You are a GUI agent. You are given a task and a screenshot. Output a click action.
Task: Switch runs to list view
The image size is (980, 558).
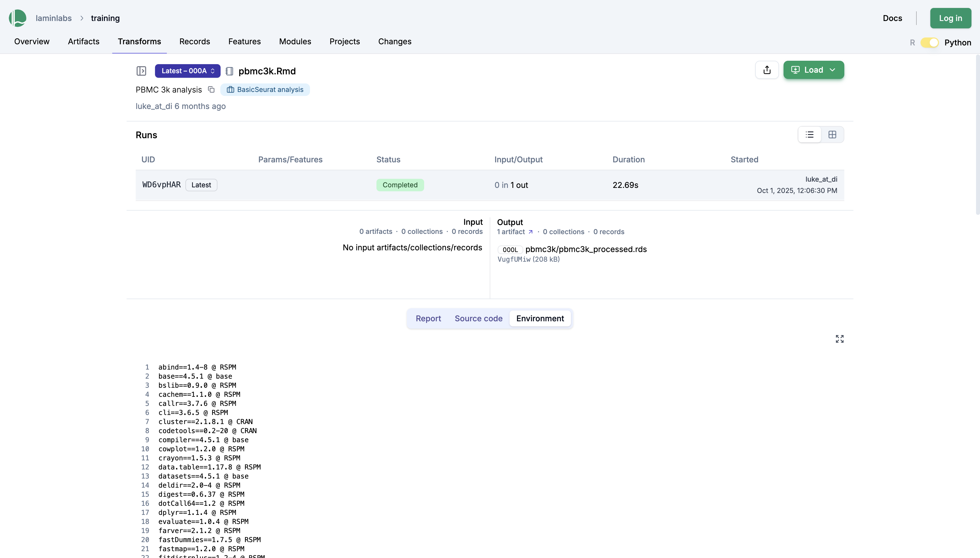(809, 135)
